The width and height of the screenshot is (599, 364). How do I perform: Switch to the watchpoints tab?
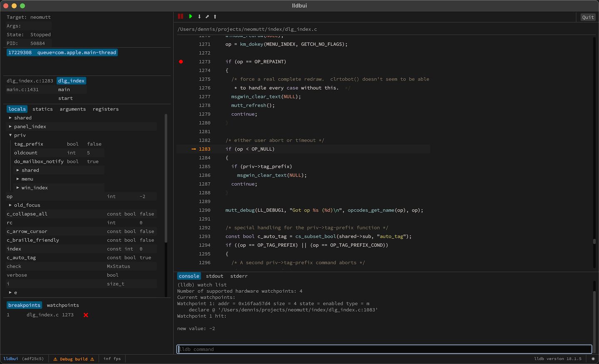click(63, 305)
